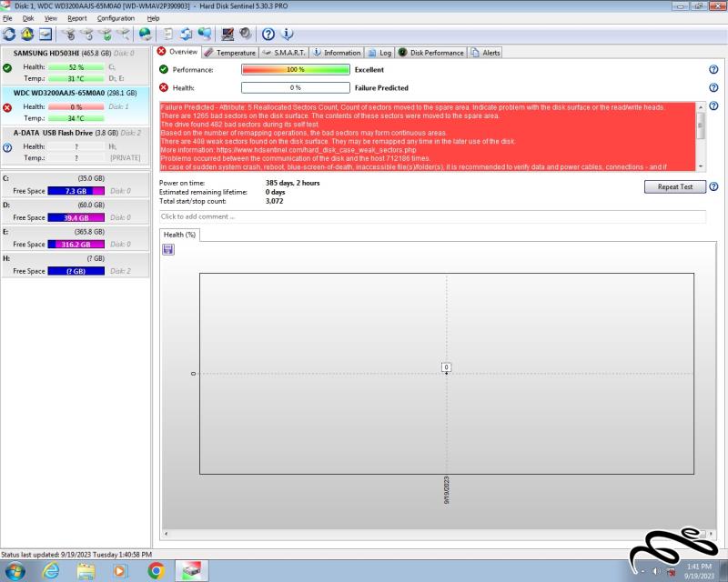
Task: Click the green check icon beside Performance label
Action: (x=164, y=70)
